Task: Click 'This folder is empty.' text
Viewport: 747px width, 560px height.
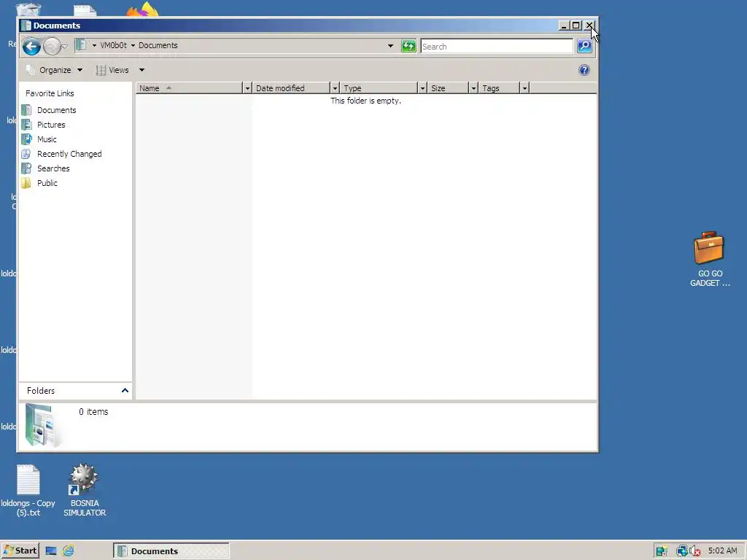Action: tap(366, 101)
